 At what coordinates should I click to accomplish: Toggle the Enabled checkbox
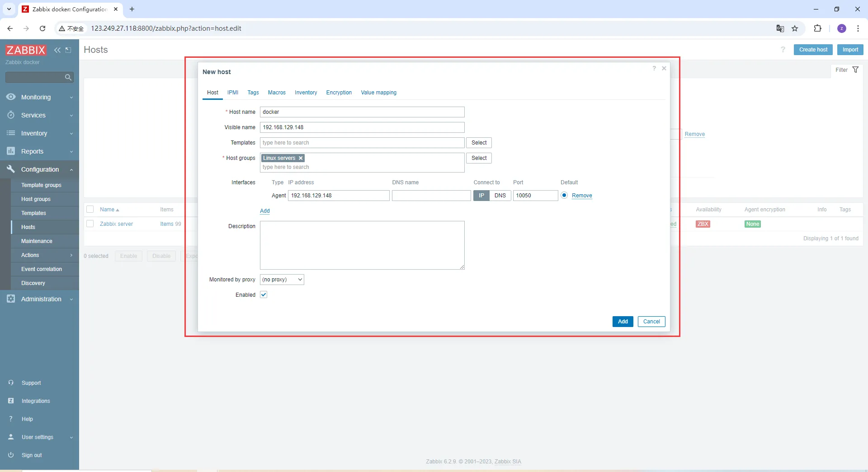264,295
